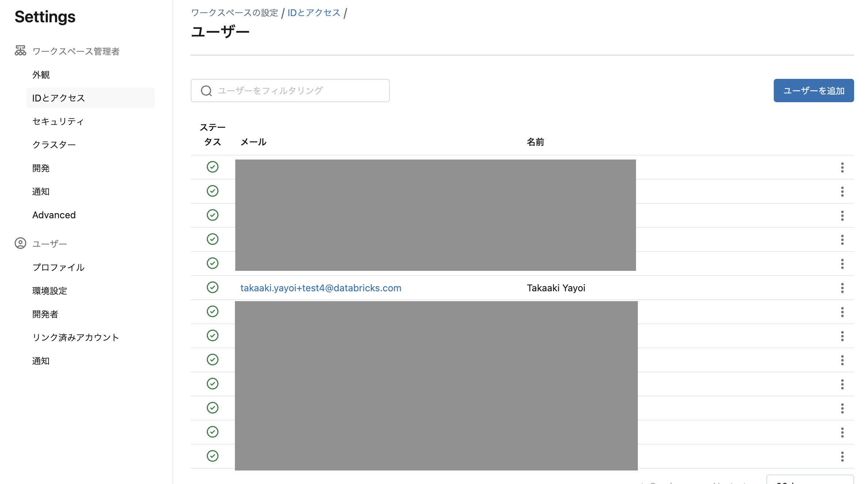The image size is (868, 484).
Task: Click the ユーザーを追加 button
Action: tap(814, 91)
